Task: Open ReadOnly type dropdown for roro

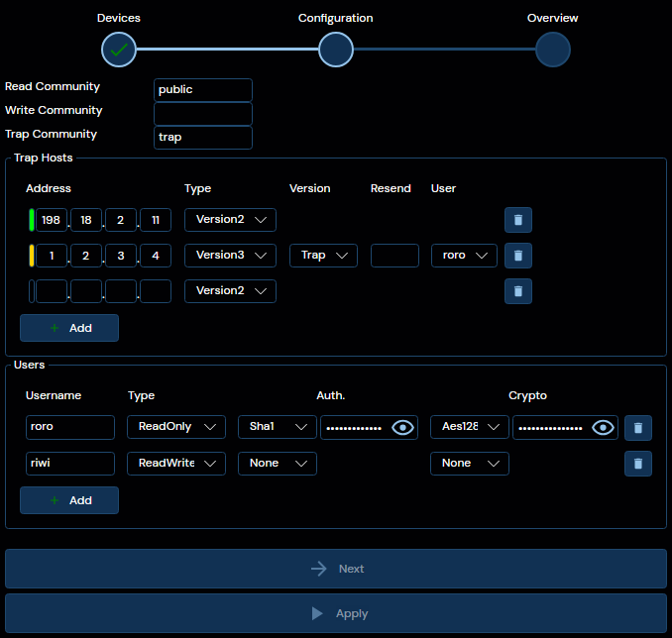Action: click(176, 427)
